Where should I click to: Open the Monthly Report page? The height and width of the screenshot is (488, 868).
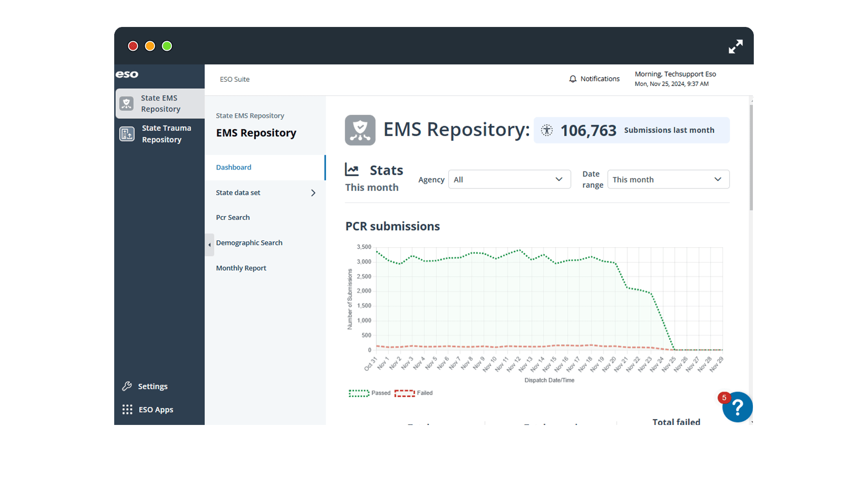pyautogui.click(x=241, y=268)
